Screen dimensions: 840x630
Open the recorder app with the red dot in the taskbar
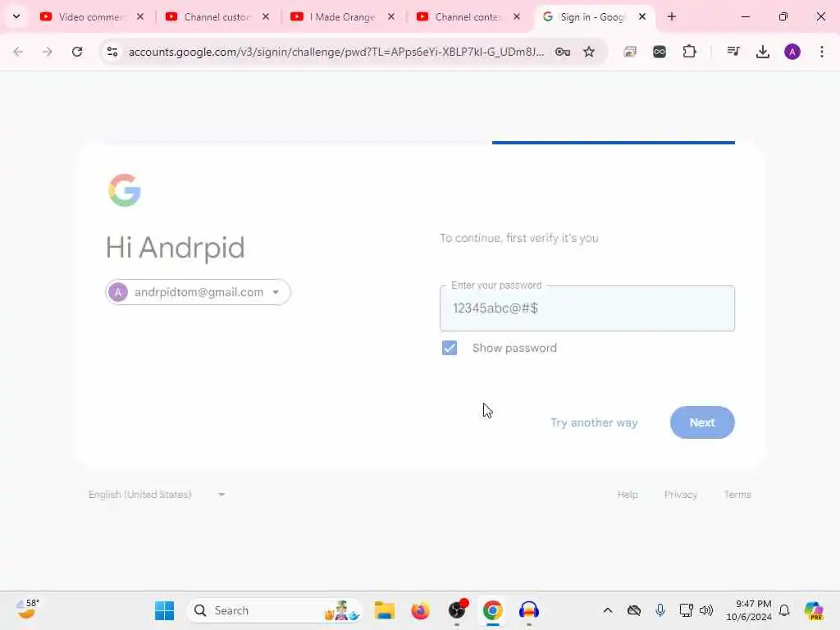pyautogui.click(x=457, y=609)
